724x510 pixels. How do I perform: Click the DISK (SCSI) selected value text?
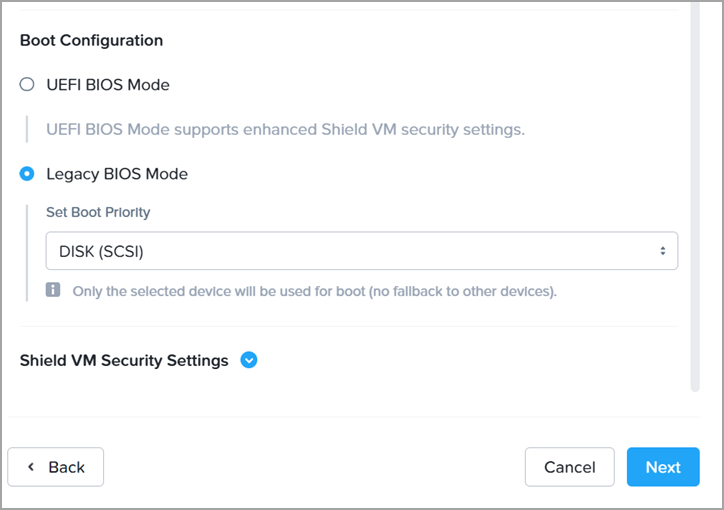click(101, 252)
